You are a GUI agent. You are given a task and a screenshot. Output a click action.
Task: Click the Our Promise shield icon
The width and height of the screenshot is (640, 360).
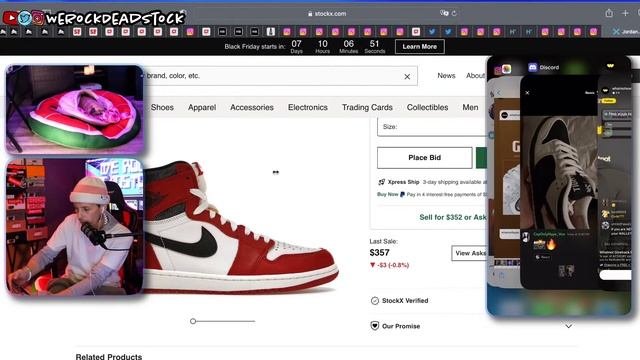pyautogui.click(x=375, y=326)
